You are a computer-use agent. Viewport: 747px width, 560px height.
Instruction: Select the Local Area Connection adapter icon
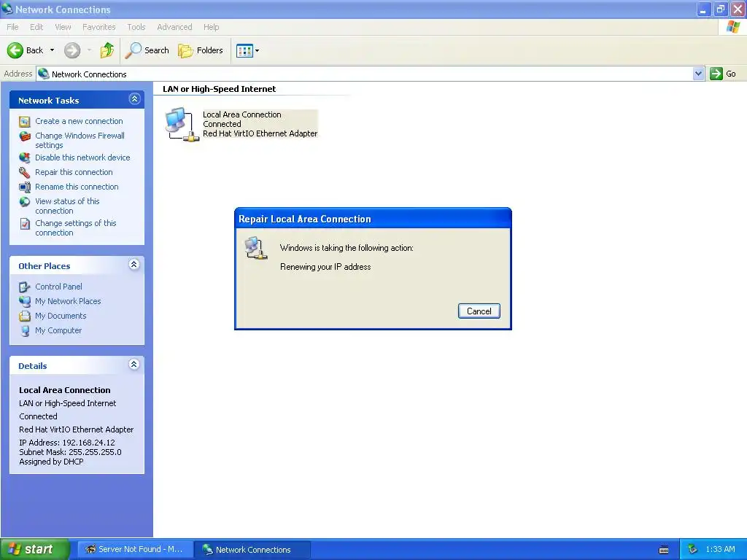tap(182, 124)
